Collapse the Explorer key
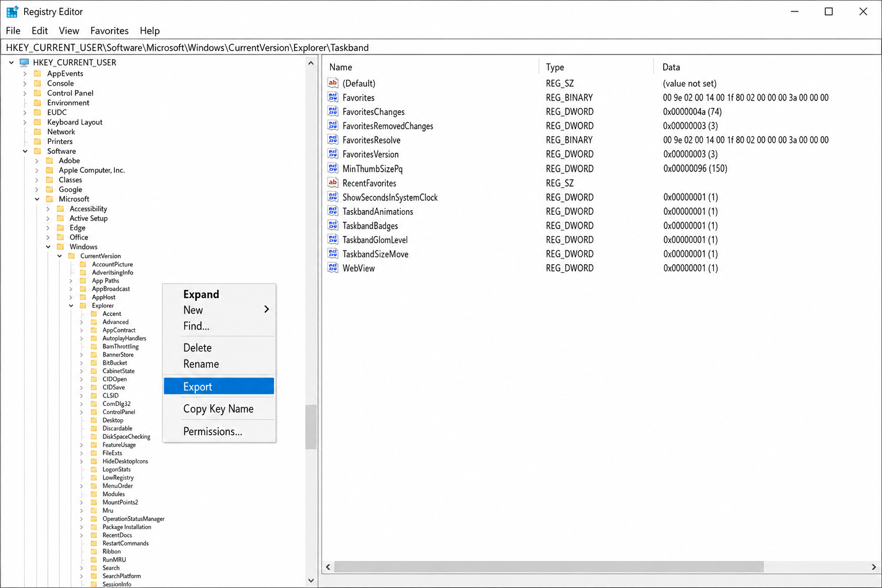Image resolution: width=882 pixels, height=588 pixels. (x=71, y=305)
